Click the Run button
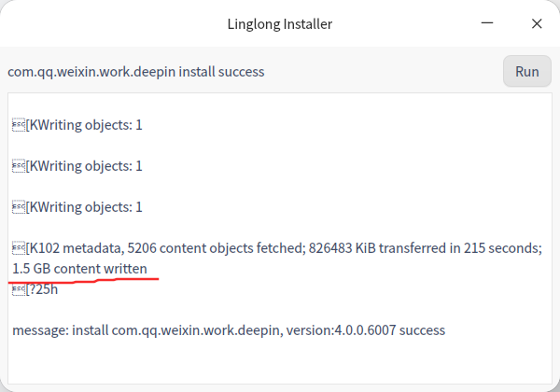 (526, 72)
